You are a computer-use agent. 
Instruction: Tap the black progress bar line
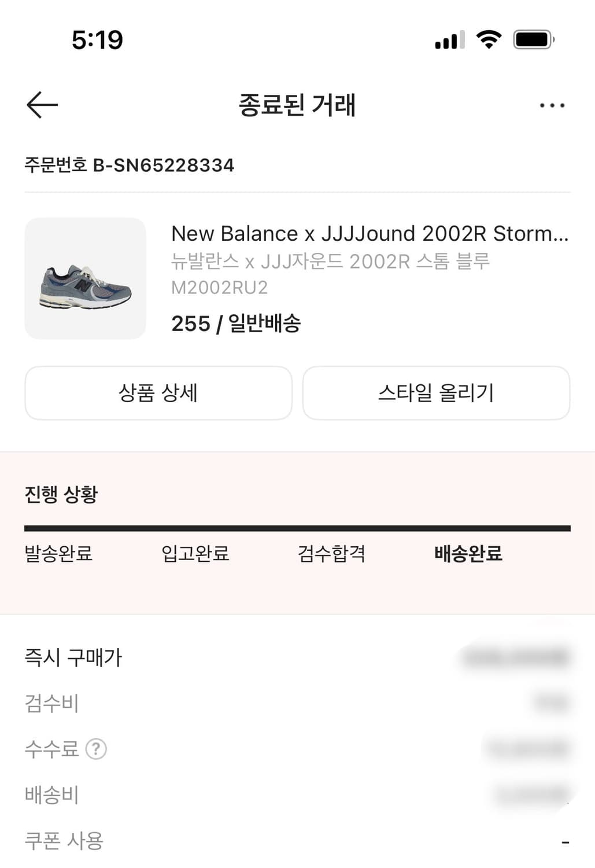(x=297, y=528)
